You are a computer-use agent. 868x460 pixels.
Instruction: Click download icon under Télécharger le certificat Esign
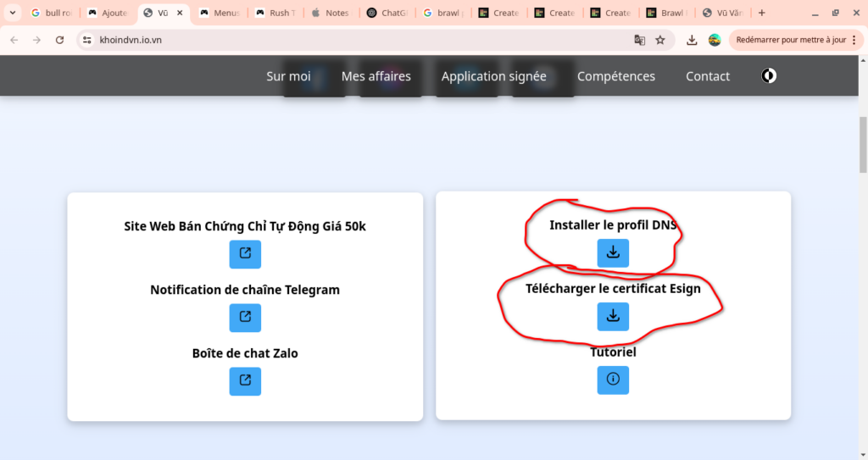[x=613, y=317]
